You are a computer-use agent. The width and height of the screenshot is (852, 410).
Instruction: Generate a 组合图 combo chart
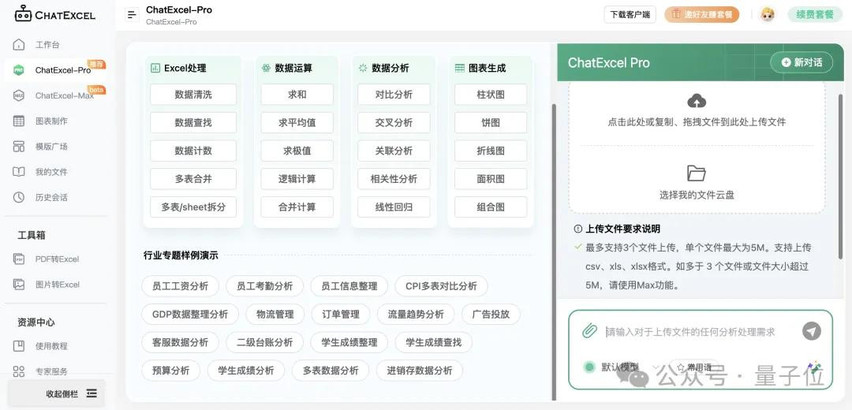click(x=491, y=207)
